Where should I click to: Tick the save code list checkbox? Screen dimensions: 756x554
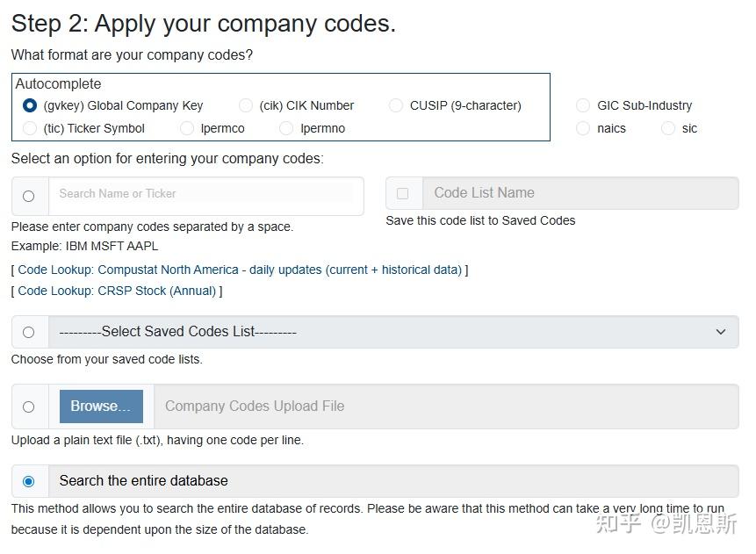(x=403, y=193)
